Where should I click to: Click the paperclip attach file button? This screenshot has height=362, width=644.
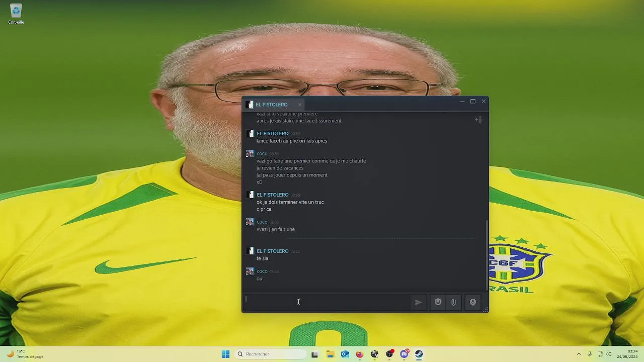click(x=453, y=302)
